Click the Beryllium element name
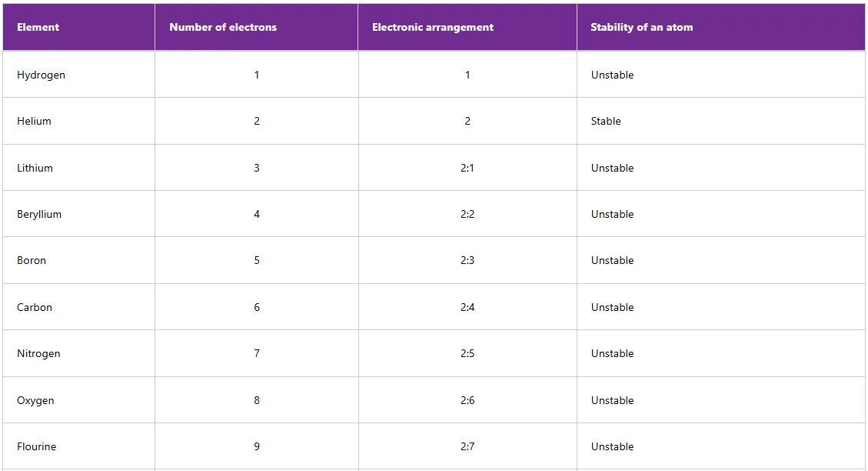Viewport: 868px width, 471px height. tap(39, 214)
